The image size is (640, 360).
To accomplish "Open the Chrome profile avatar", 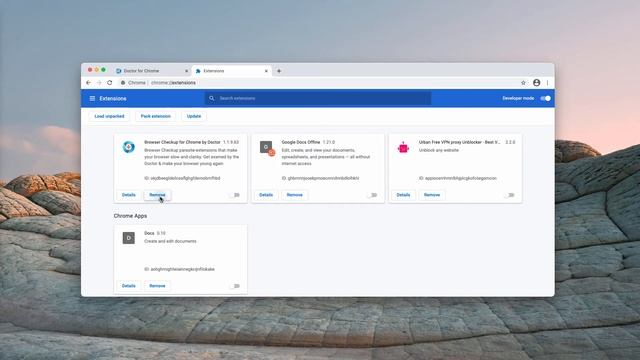I will point(536,83).
